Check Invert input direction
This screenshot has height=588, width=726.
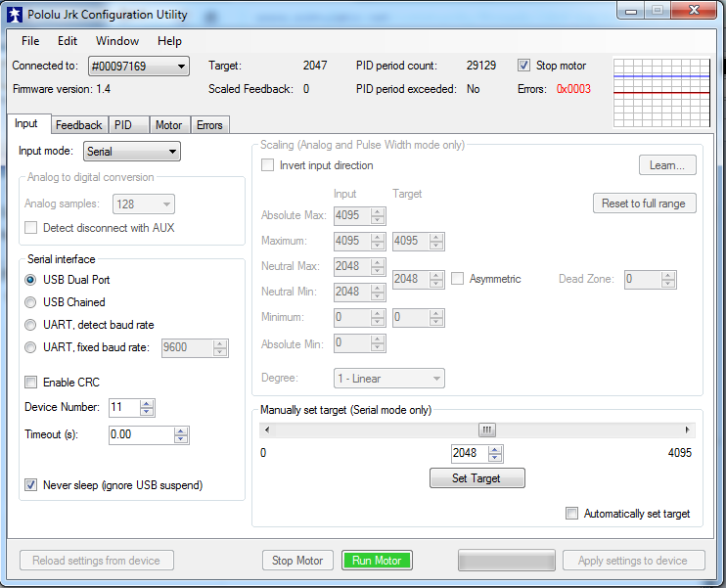[x=268, y=165]
